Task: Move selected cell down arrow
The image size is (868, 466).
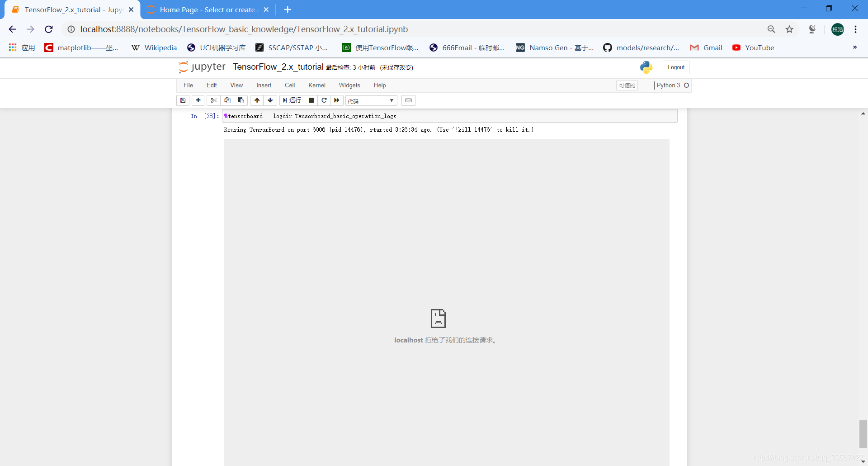Action: tap(270, 100)
